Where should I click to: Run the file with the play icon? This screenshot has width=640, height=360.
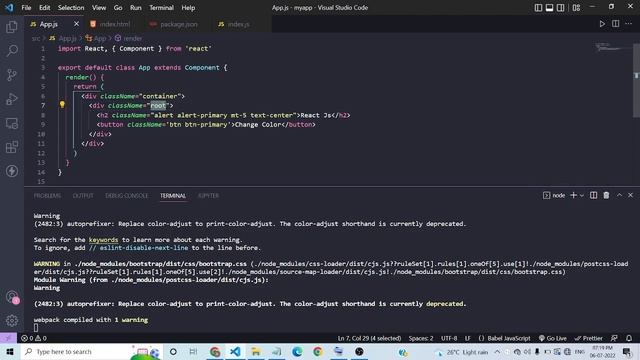coord(602,24)
